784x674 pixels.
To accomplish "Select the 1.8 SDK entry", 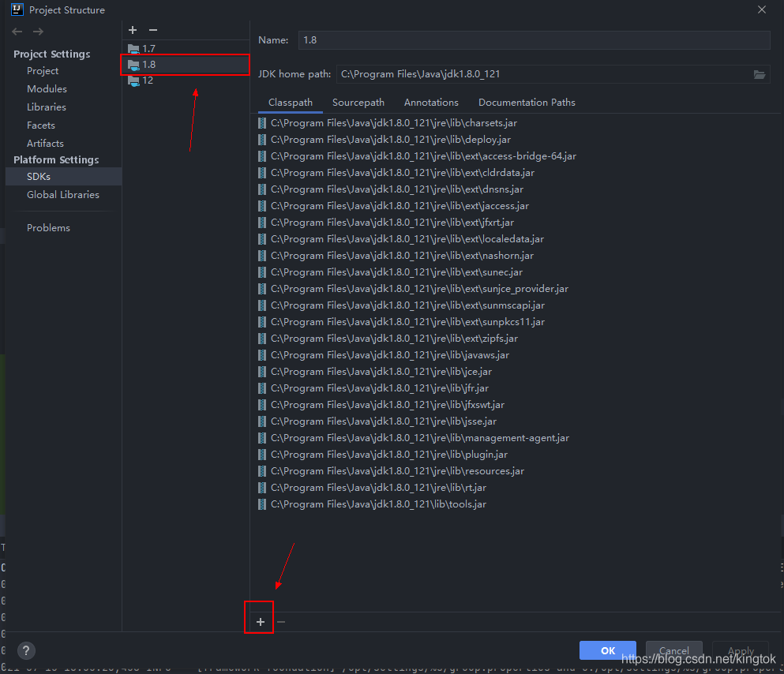I will 186,65.
